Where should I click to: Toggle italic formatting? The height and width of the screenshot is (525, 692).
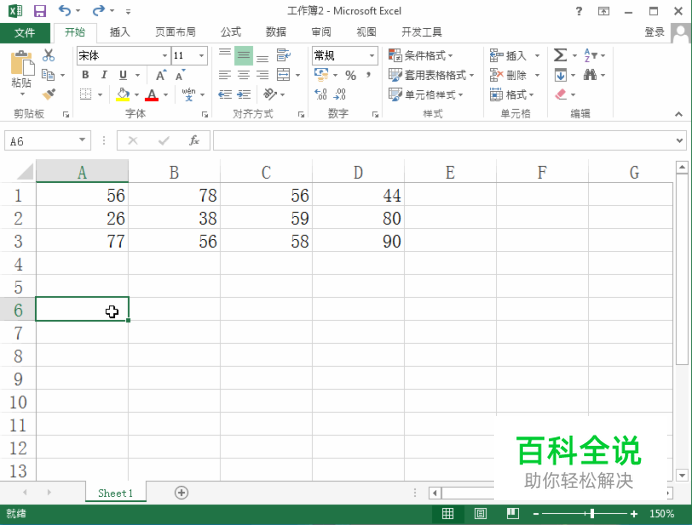pyautogui.click(x=104, y=75)
